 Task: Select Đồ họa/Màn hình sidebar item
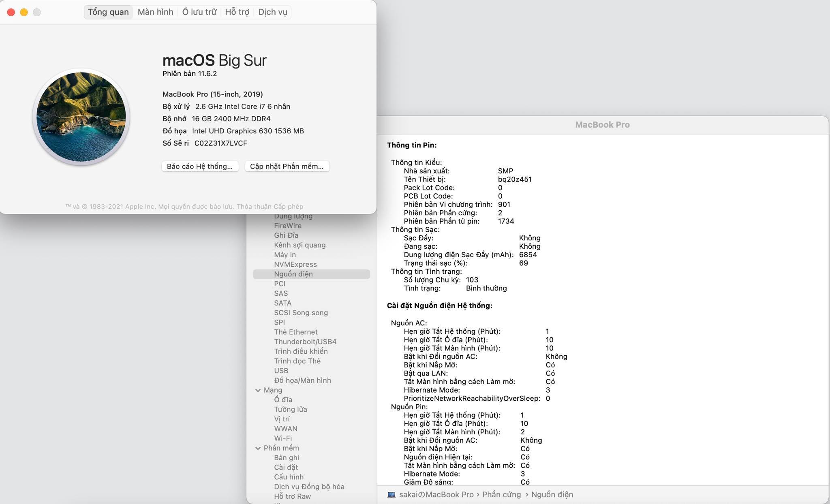[302, 380]
